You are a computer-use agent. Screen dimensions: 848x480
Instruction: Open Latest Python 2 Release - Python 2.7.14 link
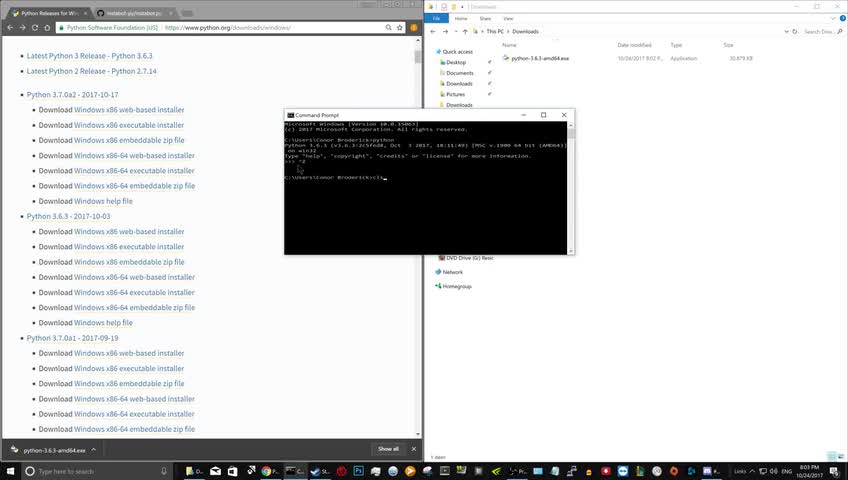click(x=91, y=71)
